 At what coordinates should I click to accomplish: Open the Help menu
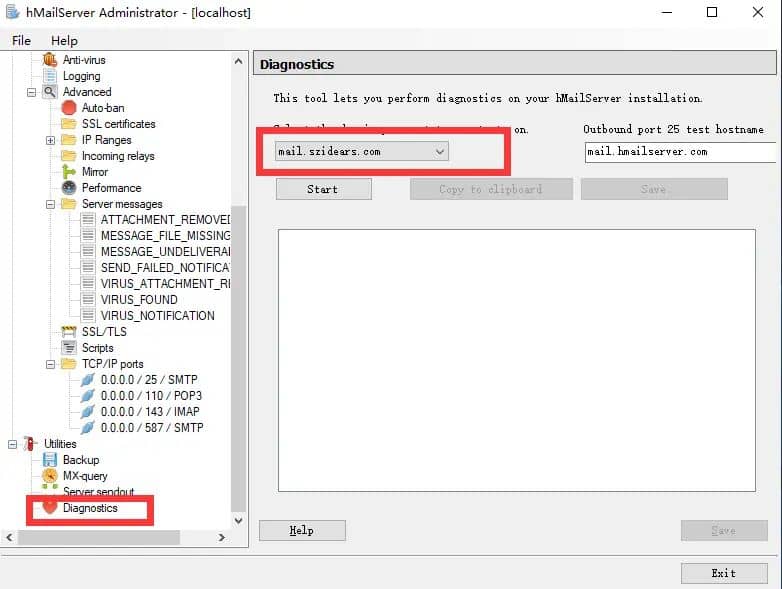coord(64,41)
